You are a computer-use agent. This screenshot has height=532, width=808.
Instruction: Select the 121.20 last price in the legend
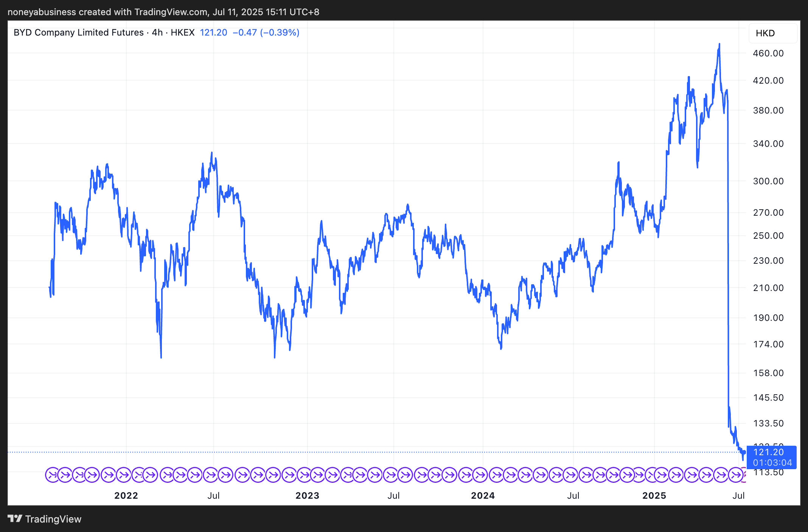click(x=213, y=33)
